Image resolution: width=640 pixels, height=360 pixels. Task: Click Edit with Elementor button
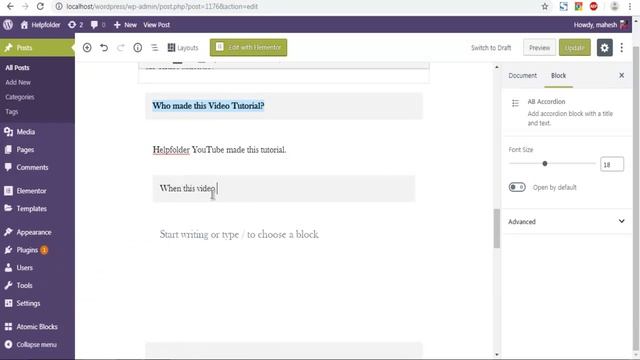248,47
